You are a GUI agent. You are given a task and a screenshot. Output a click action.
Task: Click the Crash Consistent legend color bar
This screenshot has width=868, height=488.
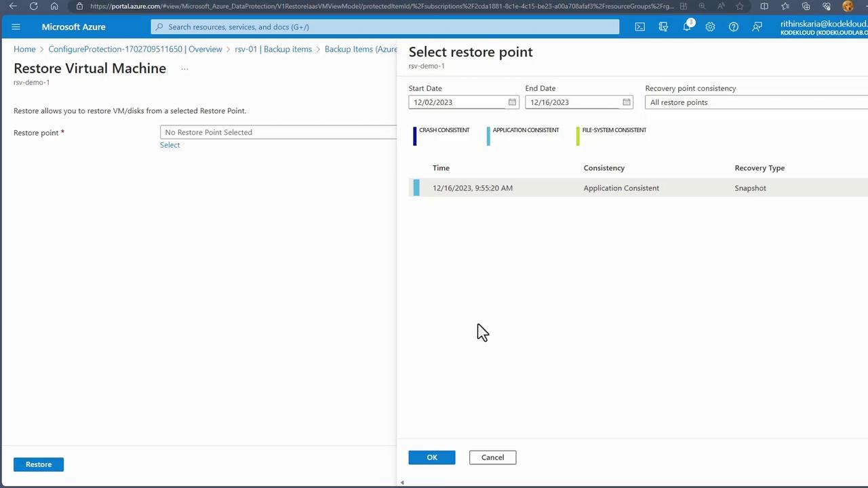(415, 136)
